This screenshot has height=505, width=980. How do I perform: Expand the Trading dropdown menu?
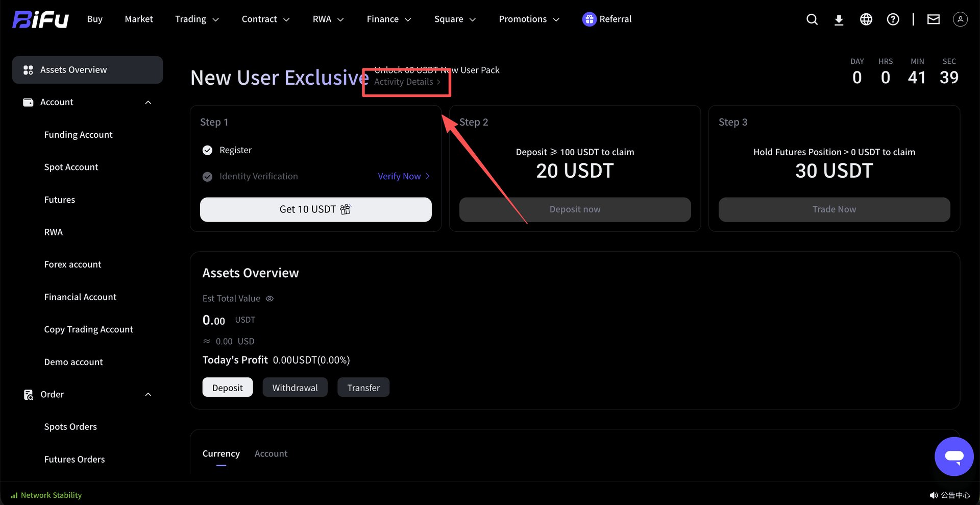(197, 19)
